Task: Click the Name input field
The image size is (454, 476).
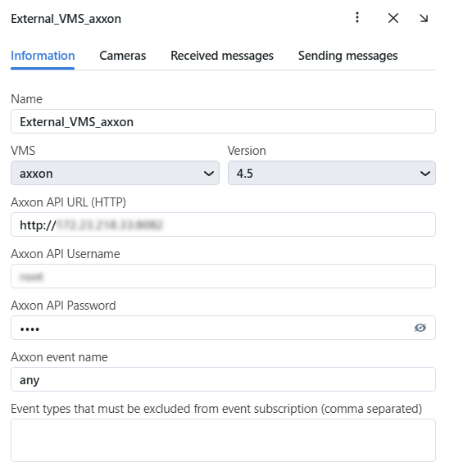Action: [223, 121]
